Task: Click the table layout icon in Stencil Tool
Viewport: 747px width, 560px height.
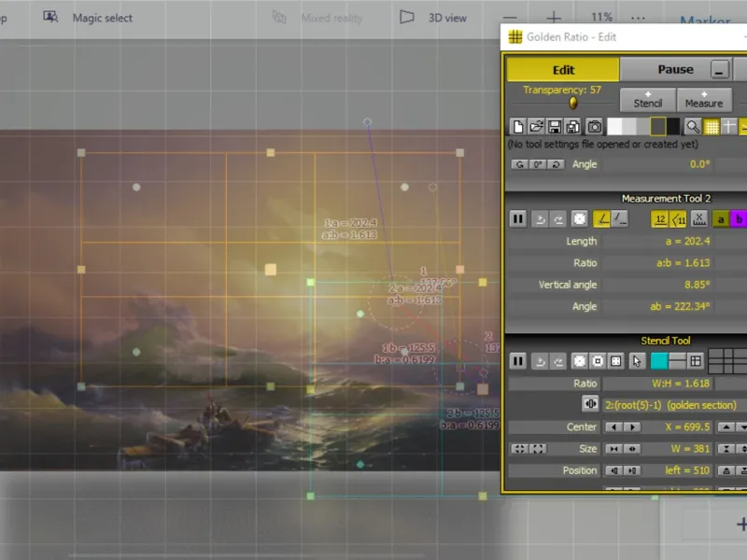Action: 696,361
